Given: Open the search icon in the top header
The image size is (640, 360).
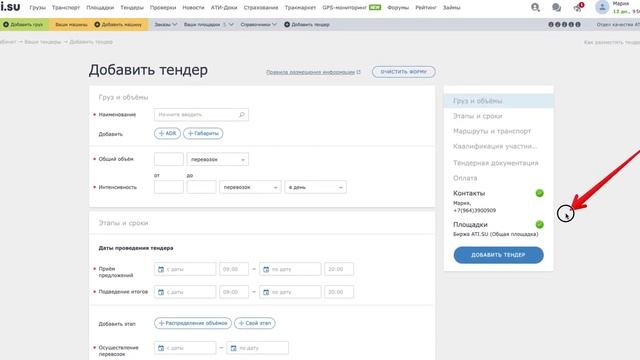Looking at the screenshot, I should tap(535, 7).
